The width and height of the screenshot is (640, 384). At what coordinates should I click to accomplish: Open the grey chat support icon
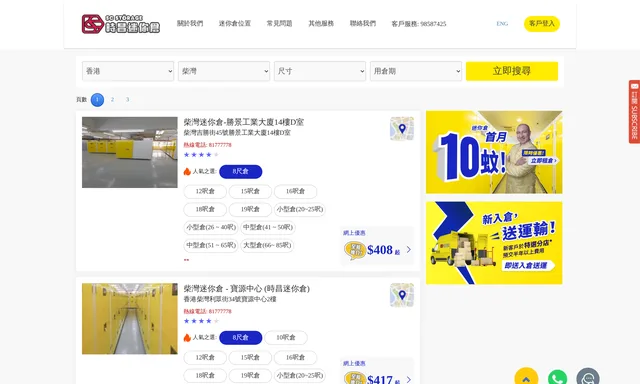coord(588,377)
